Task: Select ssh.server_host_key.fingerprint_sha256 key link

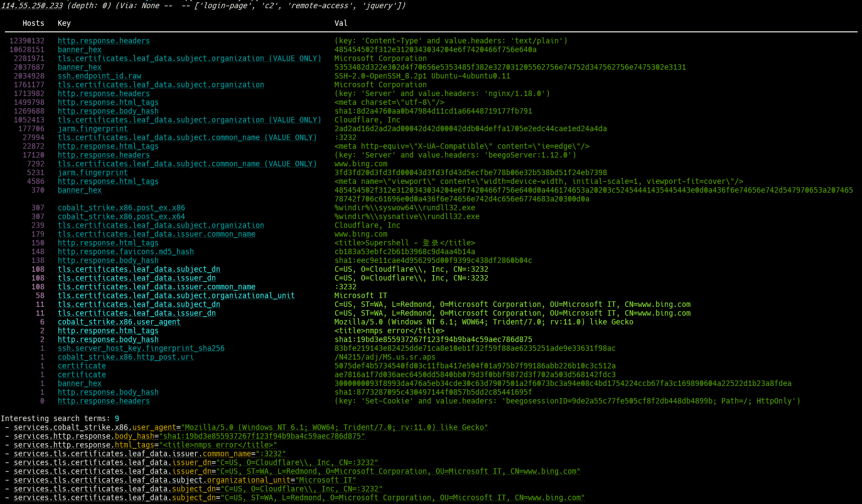Action: tap(141, 349)
